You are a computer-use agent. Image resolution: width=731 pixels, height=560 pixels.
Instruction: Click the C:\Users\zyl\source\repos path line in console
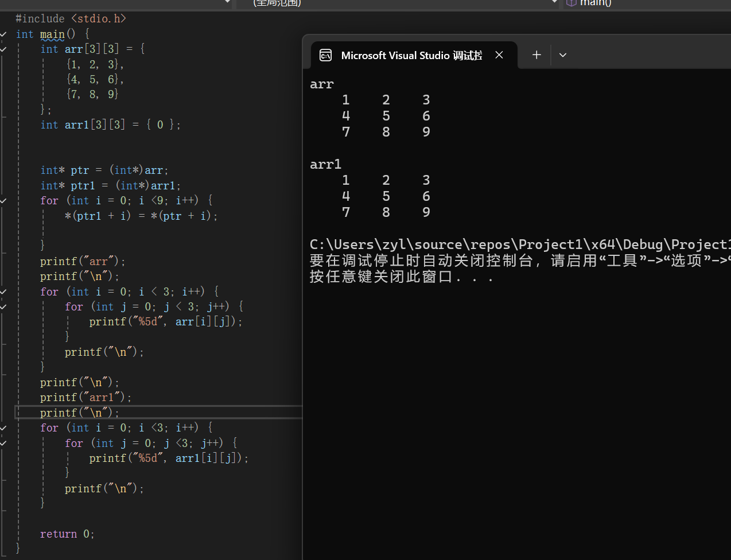[x=520, y=245]
